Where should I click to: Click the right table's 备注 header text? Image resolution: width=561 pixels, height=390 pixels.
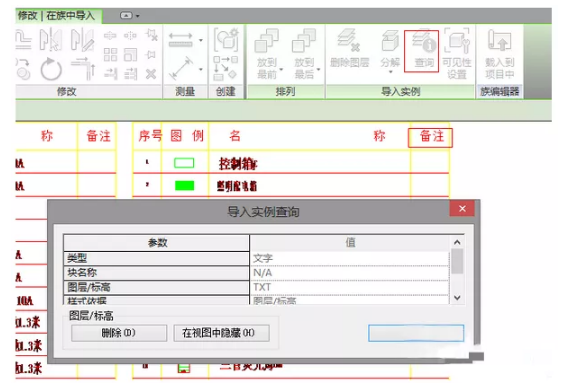[x=431, y=136]
